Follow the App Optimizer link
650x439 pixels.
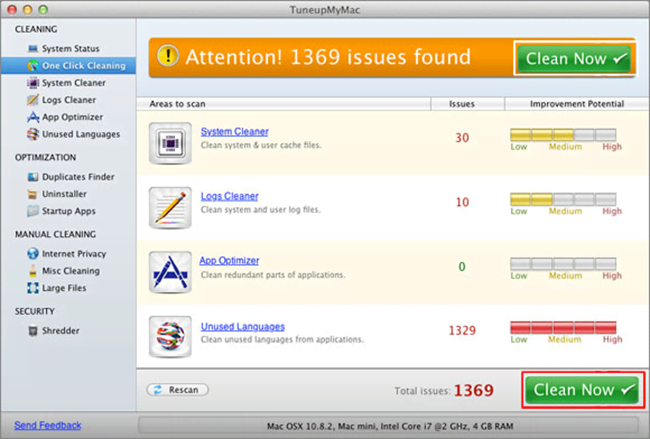pyautogui.click(x=229, y=261)
